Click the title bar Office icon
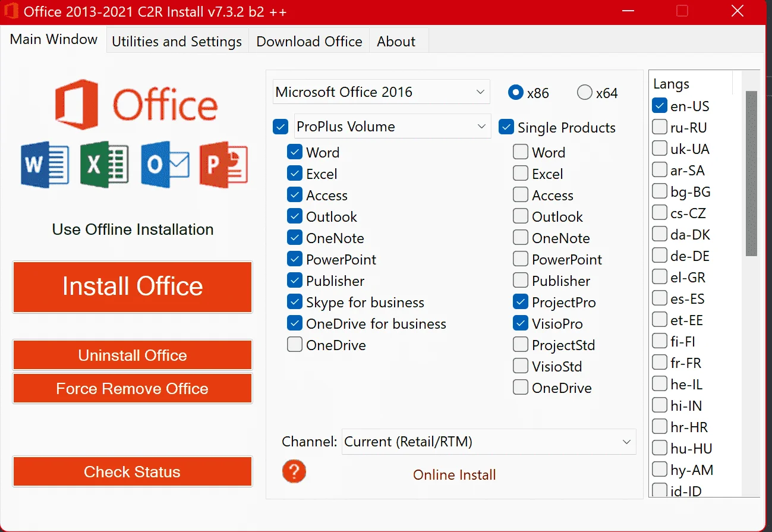The image size is (772, 532). pyautogui.click(x=11, y=11)
